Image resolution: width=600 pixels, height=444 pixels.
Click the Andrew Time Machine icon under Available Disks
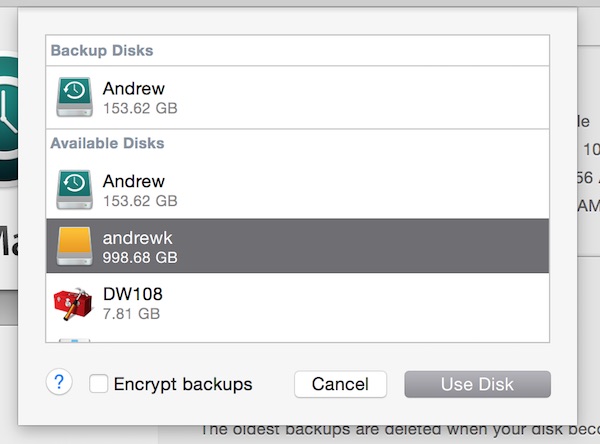74,190
